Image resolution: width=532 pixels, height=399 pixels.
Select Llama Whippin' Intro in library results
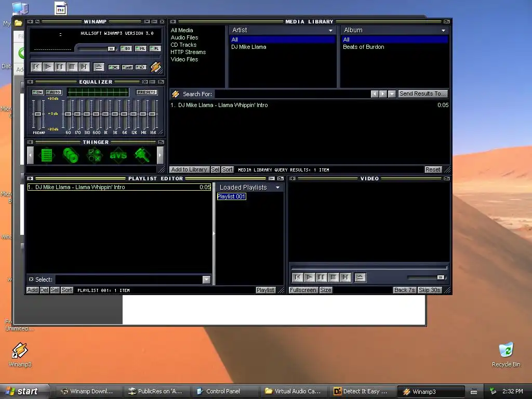[x=310, y=105]
